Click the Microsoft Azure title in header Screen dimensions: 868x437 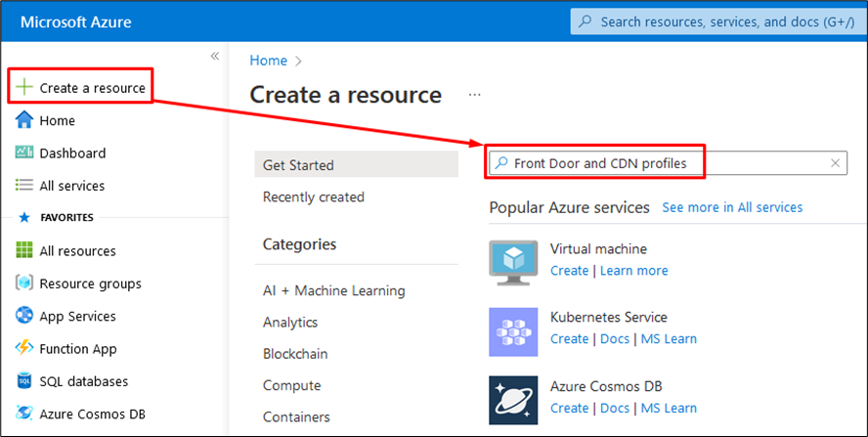click(76, 22)
